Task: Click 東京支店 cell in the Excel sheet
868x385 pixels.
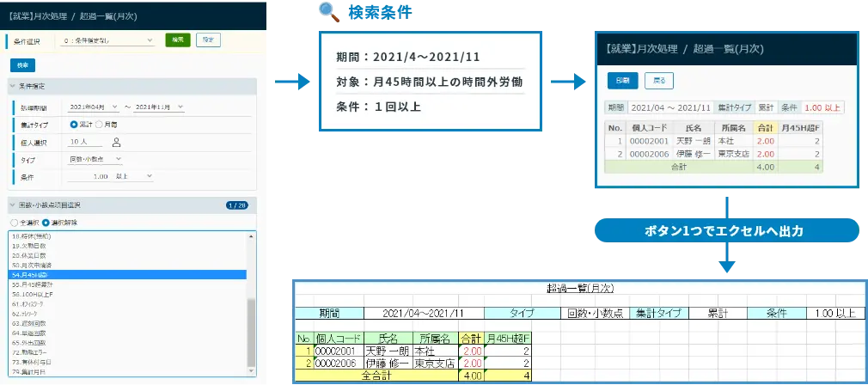Action: [435, 364]
